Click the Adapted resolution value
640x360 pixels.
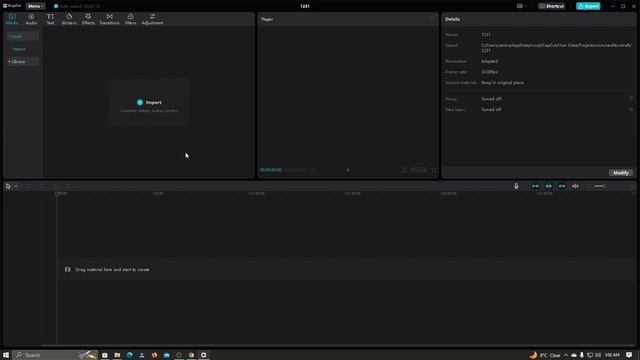click(489, 61)
